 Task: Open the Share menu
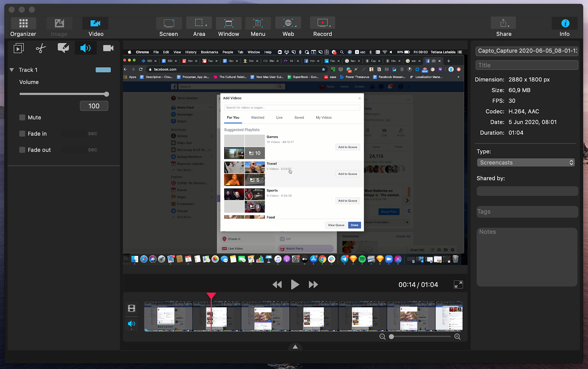click(x=503, y=27)
